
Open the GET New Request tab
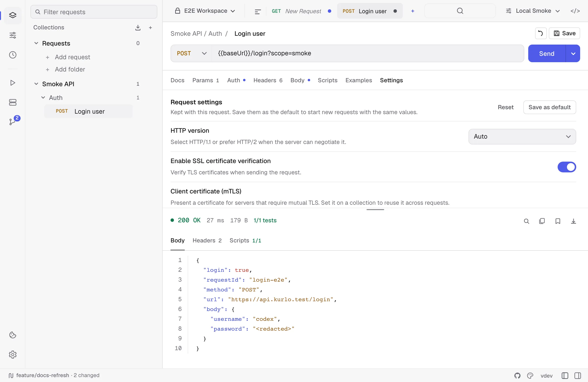click(x=301, y=11)
